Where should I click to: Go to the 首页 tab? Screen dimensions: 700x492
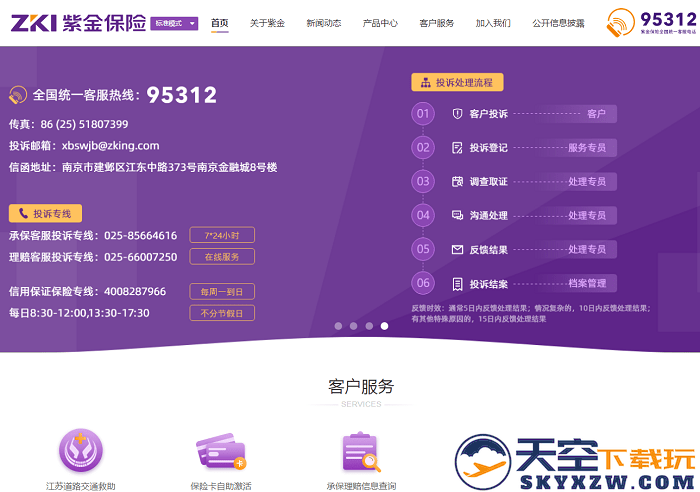[x=220, y=23]
